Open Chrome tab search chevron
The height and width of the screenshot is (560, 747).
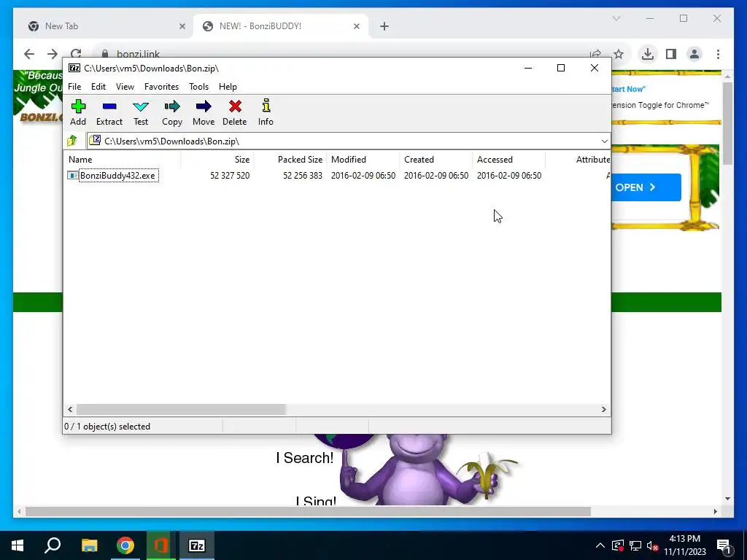[x=616, y=18]
